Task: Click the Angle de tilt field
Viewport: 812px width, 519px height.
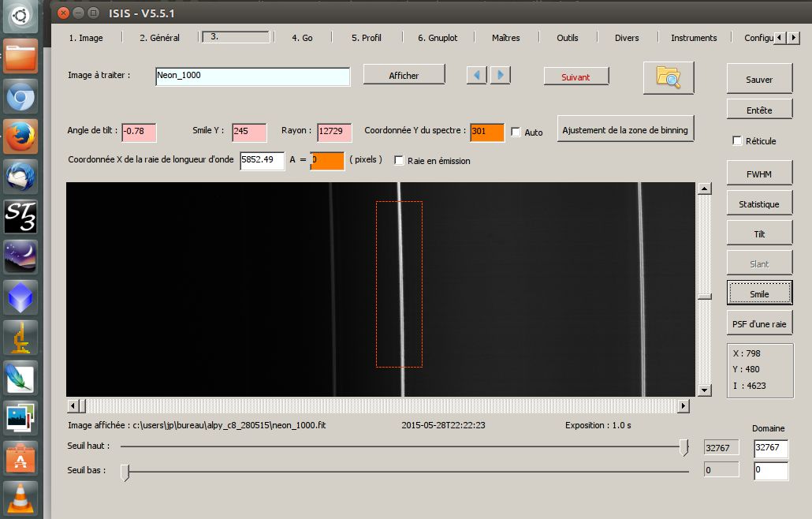Action: pos(139,132)
